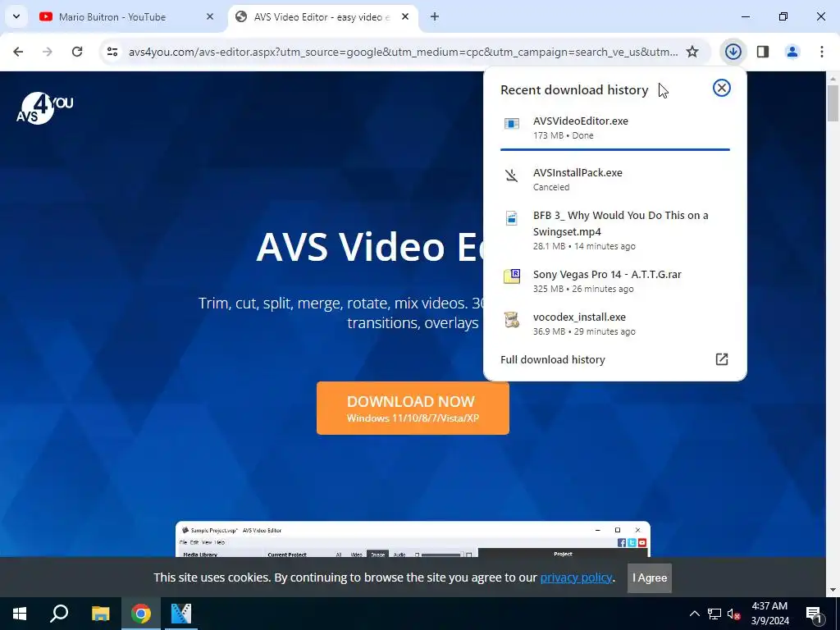Open Chrome three-dot menu

point(821,52)
